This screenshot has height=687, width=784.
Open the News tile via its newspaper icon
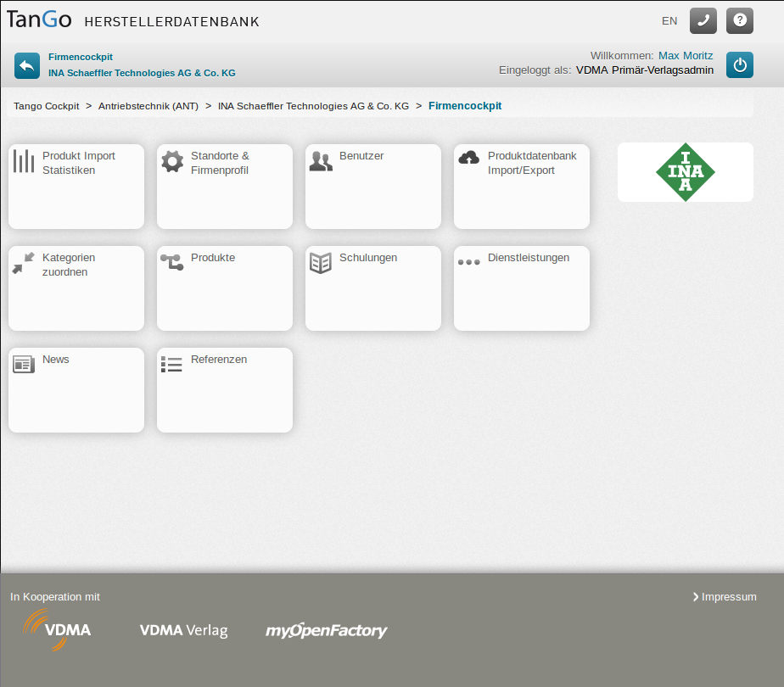[x=24, y=364]
